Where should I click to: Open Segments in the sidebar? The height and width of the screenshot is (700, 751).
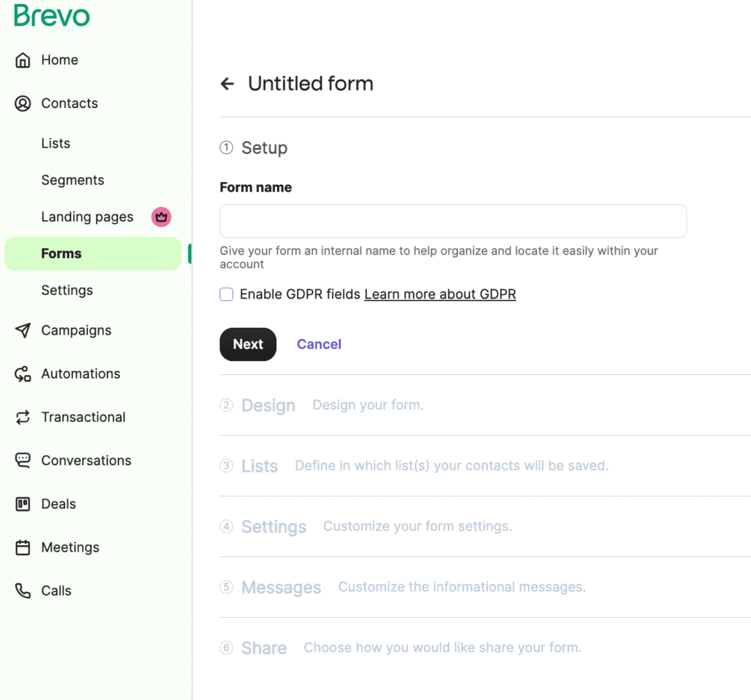[73, 180]
